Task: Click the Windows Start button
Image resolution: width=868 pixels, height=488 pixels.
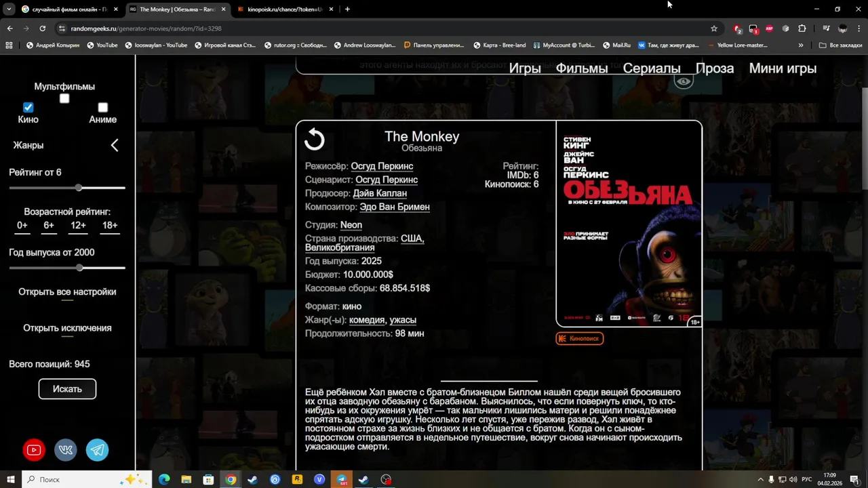Action: pos(11,479)
